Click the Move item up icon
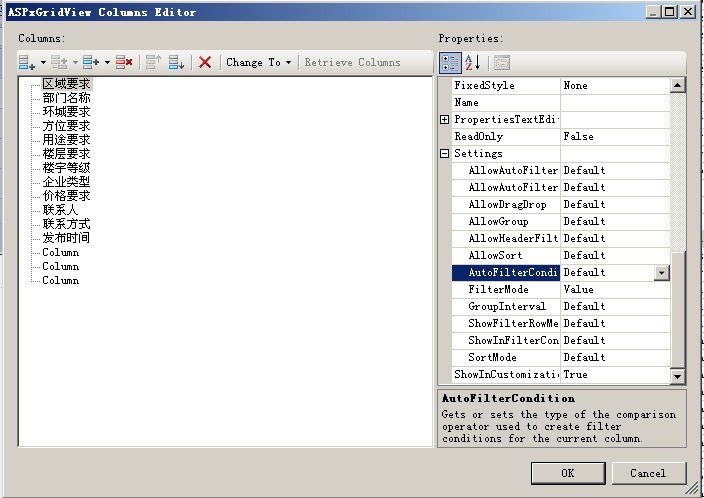Screen dimensions: 704x498 click(153, 62)
